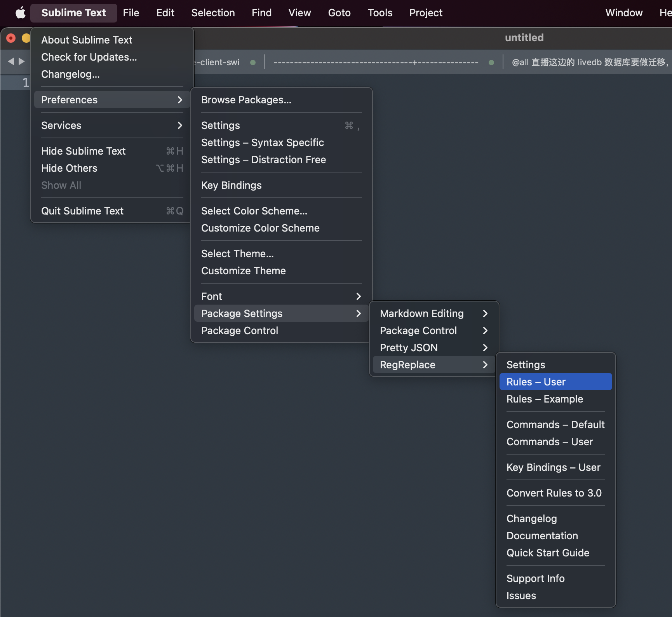Image resolution: width=672 pixels, height=617 pixels.
Task: Open Settings – Syntax Specific
Action: pos(263,143)
